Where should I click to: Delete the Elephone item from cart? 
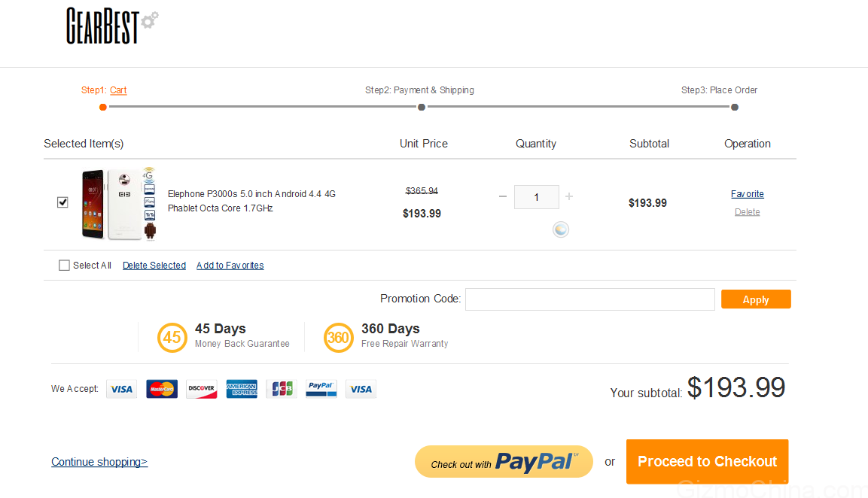tap(748, 212)
